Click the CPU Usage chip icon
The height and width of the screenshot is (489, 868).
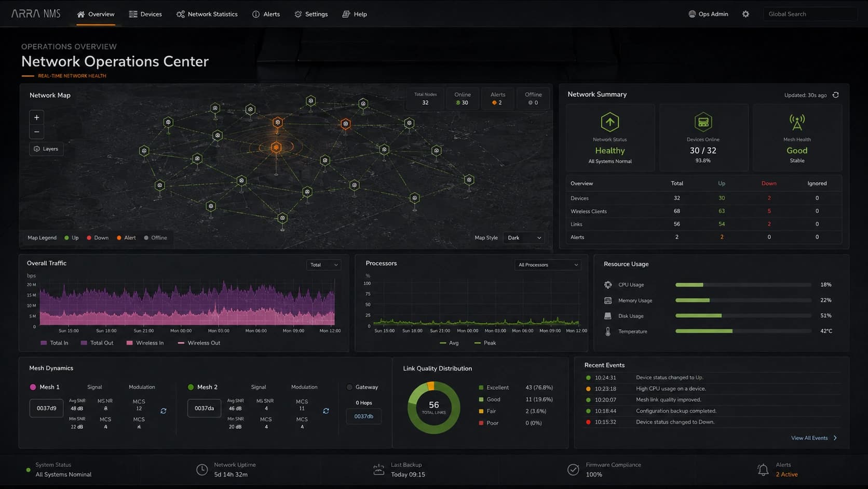pyautogui.click(x=608, y=285)
